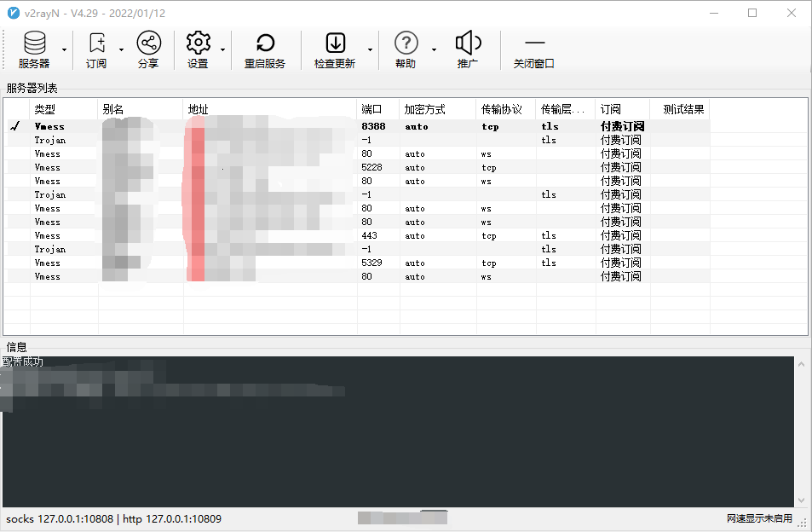The image size is (812, 532).
Task: Select the Vmess row with port 5329
Action: point(357,263)
